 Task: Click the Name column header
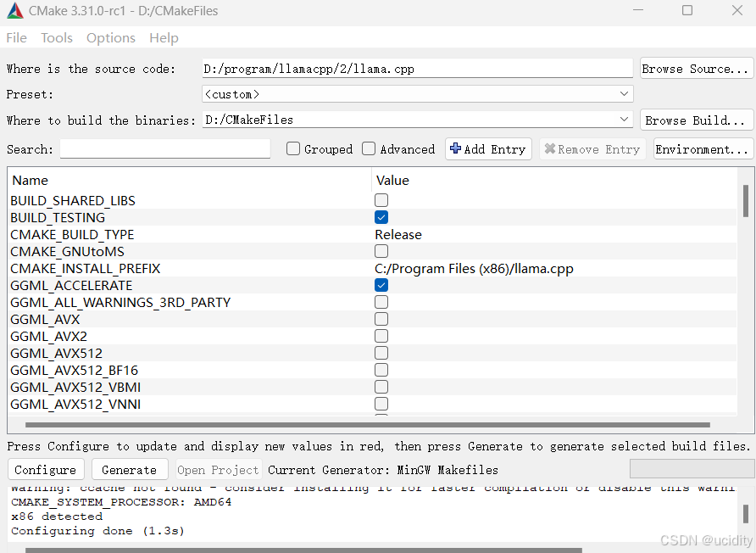tap(30, 181)
